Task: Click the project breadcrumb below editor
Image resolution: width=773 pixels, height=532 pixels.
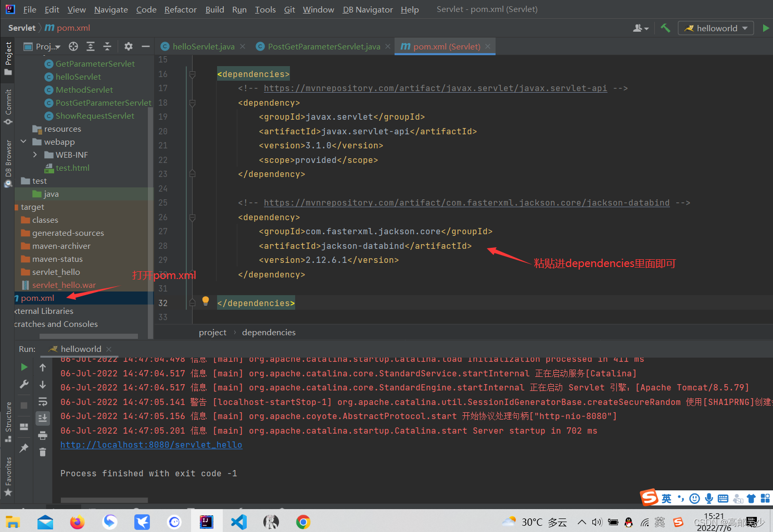Action: click(212, 332)
